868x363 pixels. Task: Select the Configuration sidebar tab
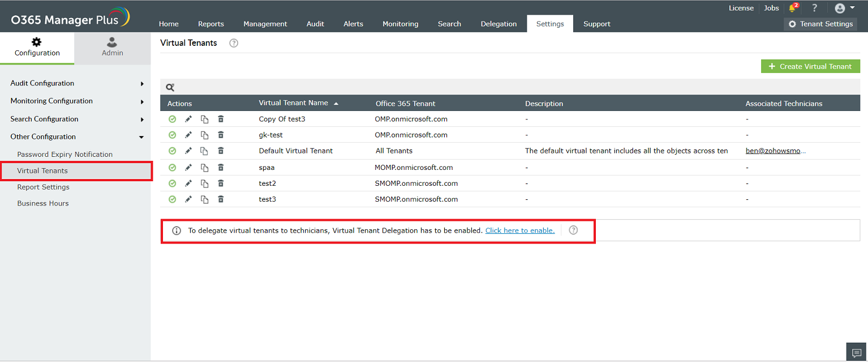[x=37, y=48]
